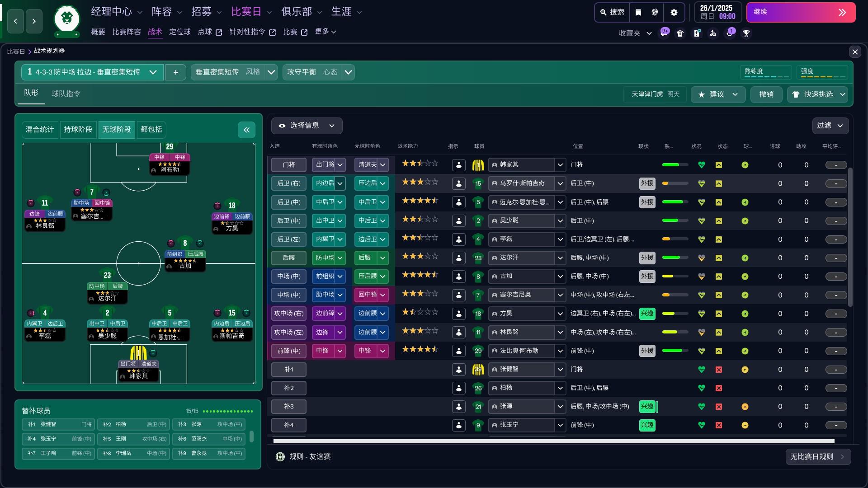Toggle 持球阶段 pitch view
The width and height of the screenshot is (868, 488).
[x=78, y=130]
